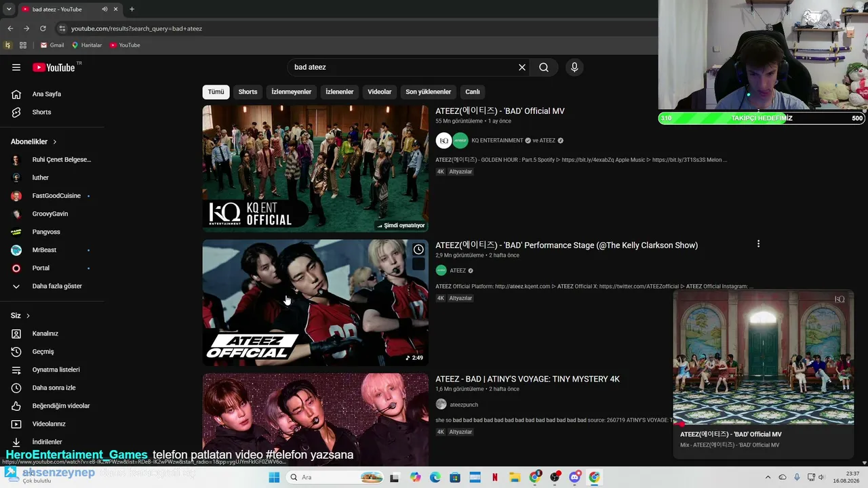Viewport: 868px width, 488px height.
Task: Open a new browser tab
Action: point(132,9)
